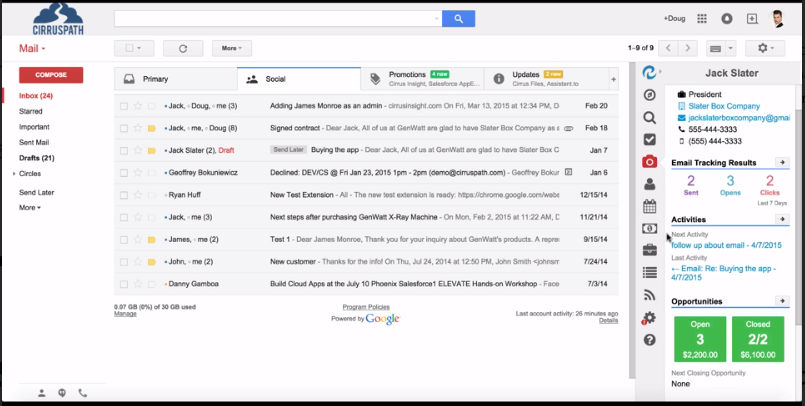Viewport: 805px width, 406px height.
Task: Click the Open opportunities green tile
Action: (700, 339)
